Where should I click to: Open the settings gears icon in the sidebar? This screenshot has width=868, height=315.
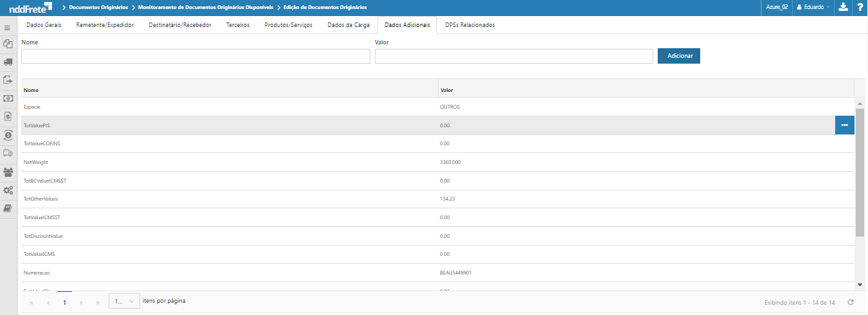pyautogui.click(x=8, y=190)
